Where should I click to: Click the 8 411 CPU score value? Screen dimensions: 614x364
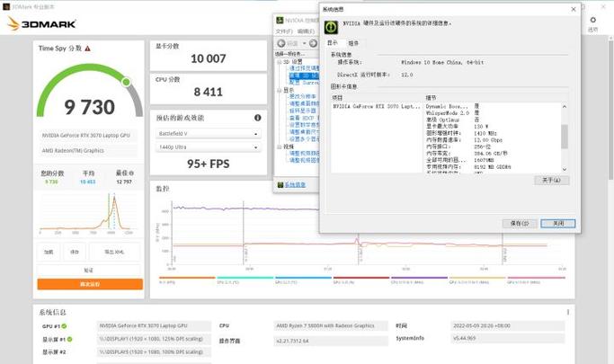pos(209,92)
